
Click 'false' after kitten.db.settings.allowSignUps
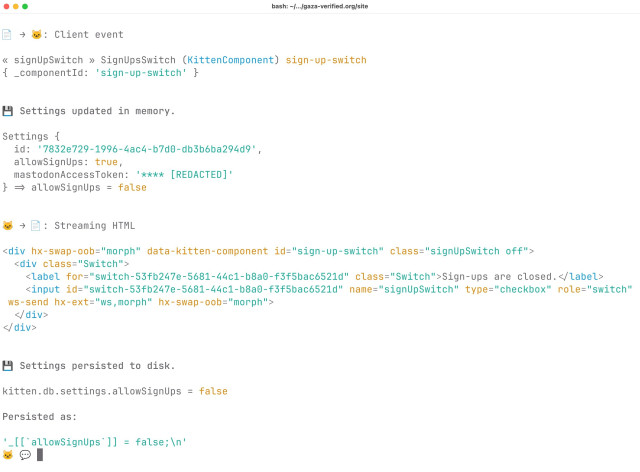pyautogui.click(x=213, y=391)
